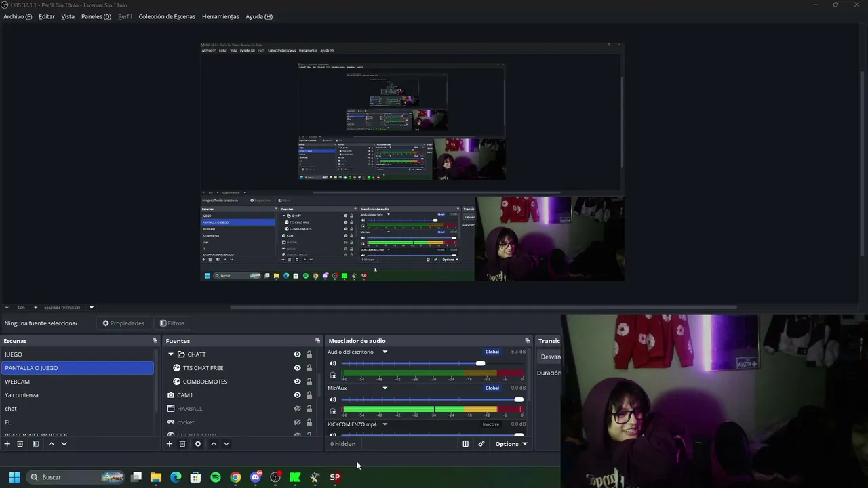This screenshot has height=488, width=868.
Task: Show the HAXBALL source
Action: point(297,409)
